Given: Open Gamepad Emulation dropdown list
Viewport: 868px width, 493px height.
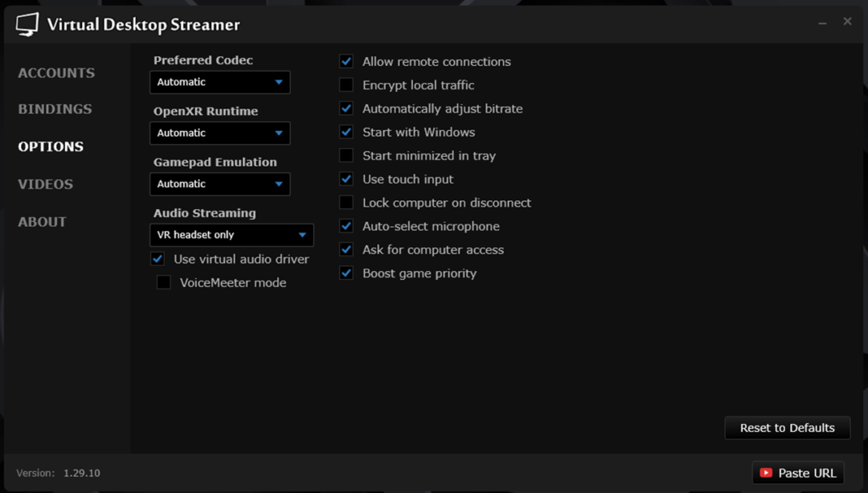Looking at the screenshot, I should click(x=219, y=184).
